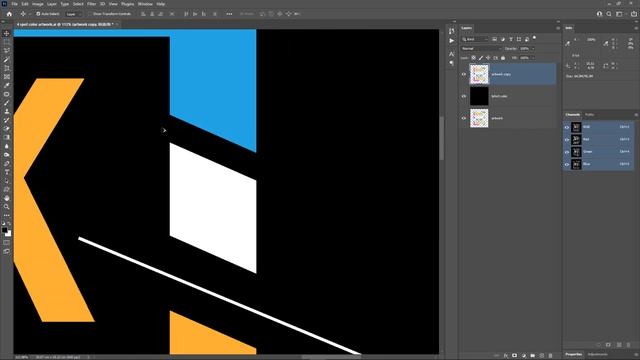The height and width of the screenshot is (360, 640).
Task: Select the History Brush tool
Action: 7,120
